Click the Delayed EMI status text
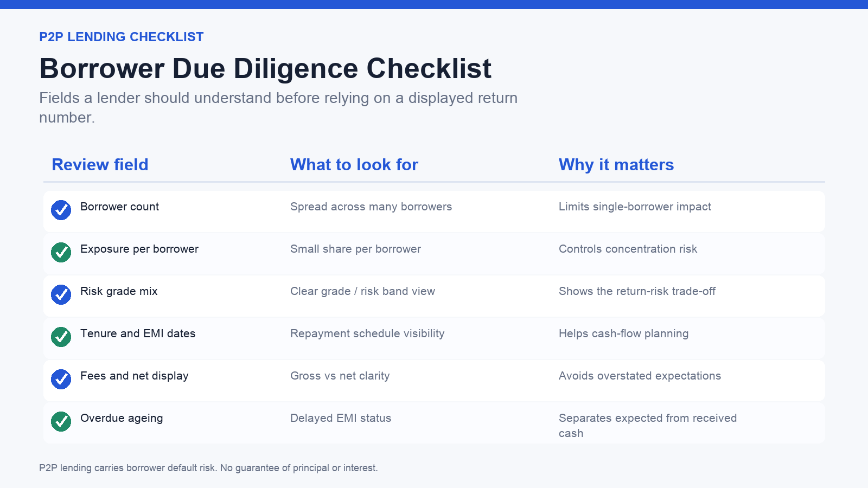 coord(341,418)
